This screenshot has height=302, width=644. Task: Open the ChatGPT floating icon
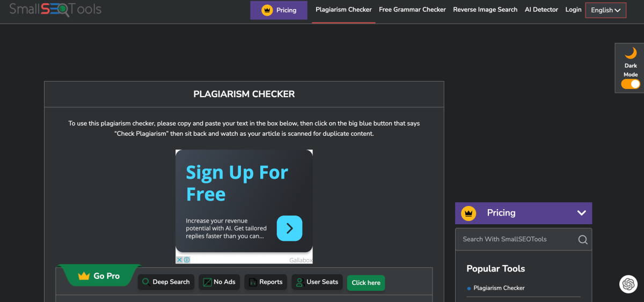pyautogui.click(x=627, y=284)
